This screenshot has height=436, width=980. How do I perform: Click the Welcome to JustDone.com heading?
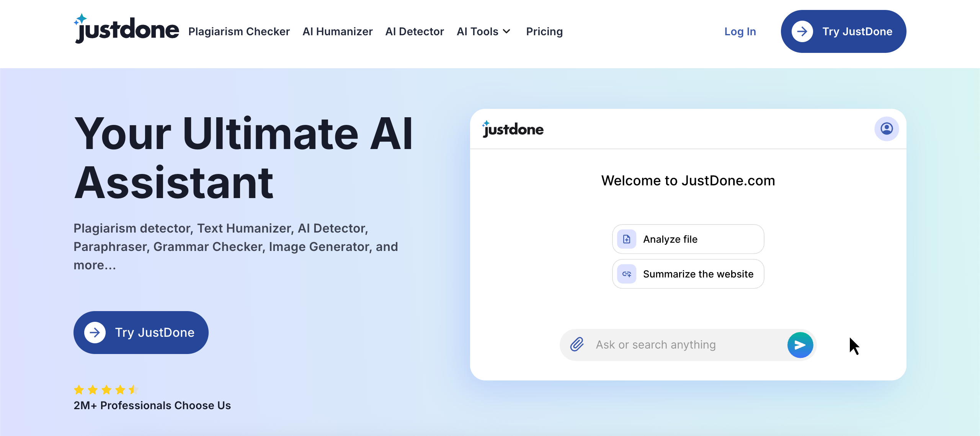click(x=688, y=180)
